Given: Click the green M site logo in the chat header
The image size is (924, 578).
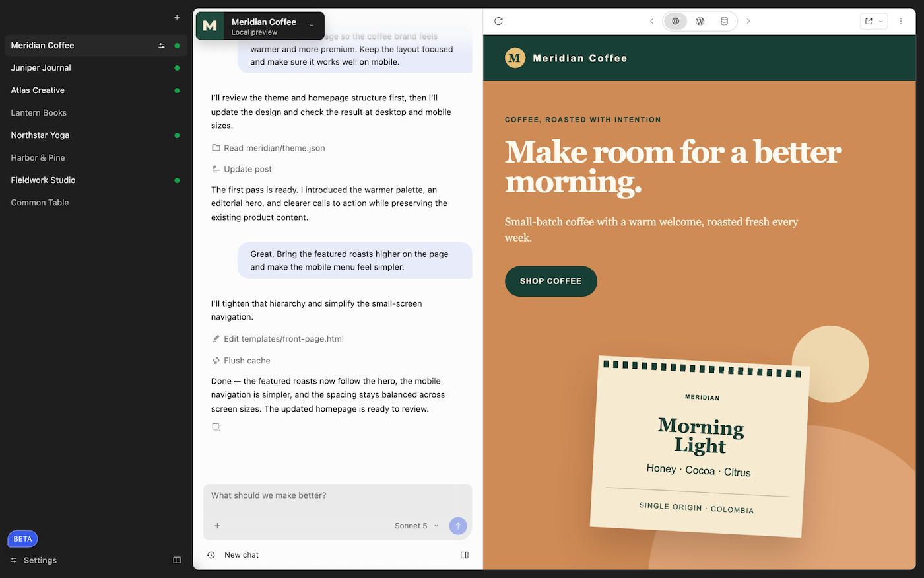Looking at the screenshot, I should pyautogui.click(x=210, y=26).
